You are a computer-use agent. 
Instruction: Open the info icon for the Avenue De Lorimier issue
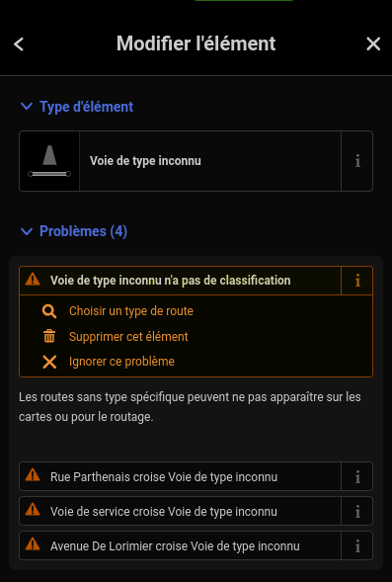coord(357,545)
